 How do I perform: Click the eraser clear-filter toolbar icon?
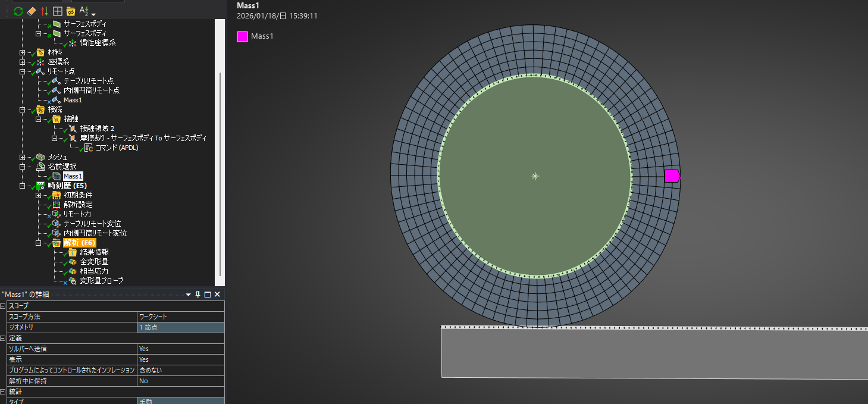[x=32, y=11]
